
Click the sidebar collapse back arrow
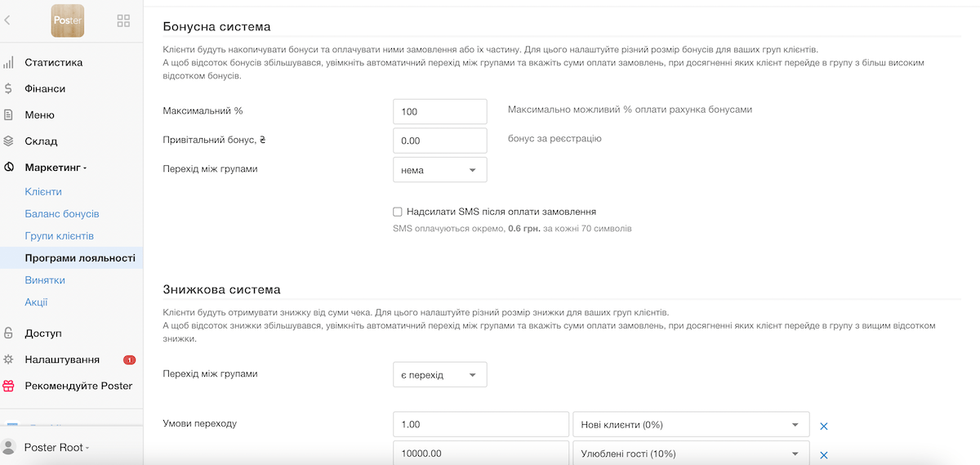click(7, 20)
